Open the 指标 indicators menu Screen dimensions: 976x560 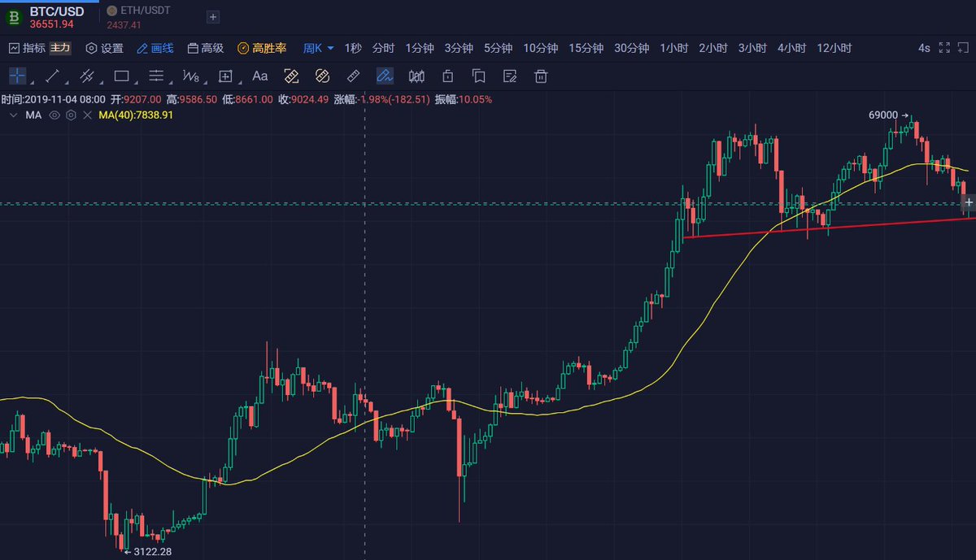(x=27, y=48)
